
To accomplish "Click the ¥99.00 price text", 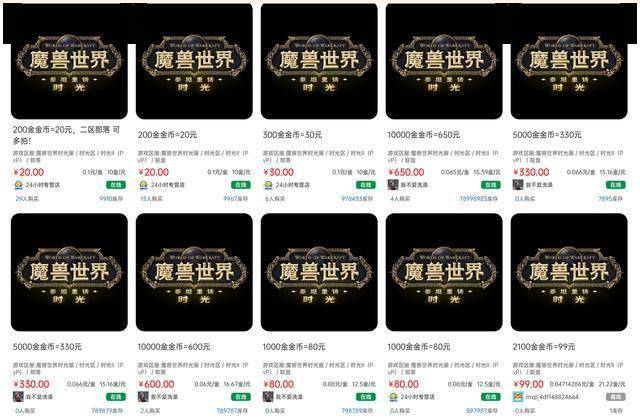I will click(528, 385).
